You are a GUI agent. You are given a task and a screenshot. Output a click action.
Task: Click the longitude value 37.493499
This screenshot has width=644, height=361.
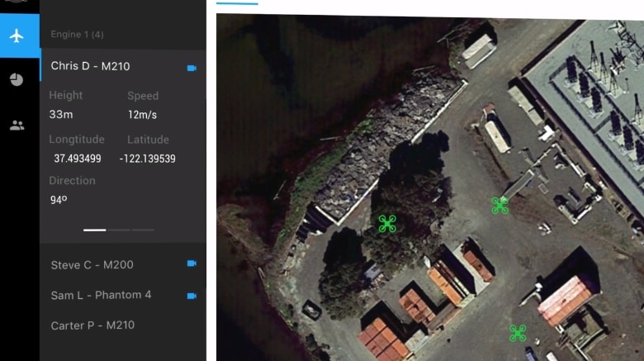[x=78, y=159]
